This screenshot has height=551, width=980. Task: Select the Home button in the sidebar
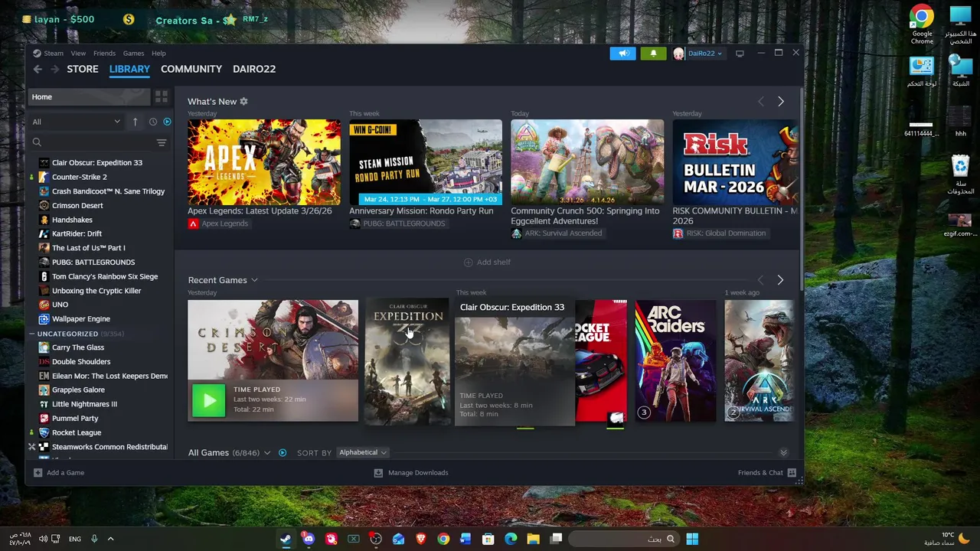pyautogui.click(x=90, y=97)
